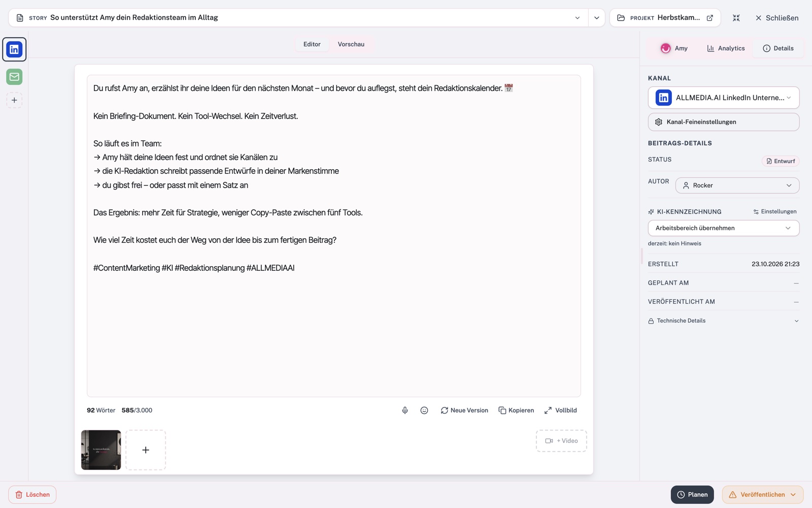Switch to the Vorschau tab
The image size is (812, 508).
point(351,44)
